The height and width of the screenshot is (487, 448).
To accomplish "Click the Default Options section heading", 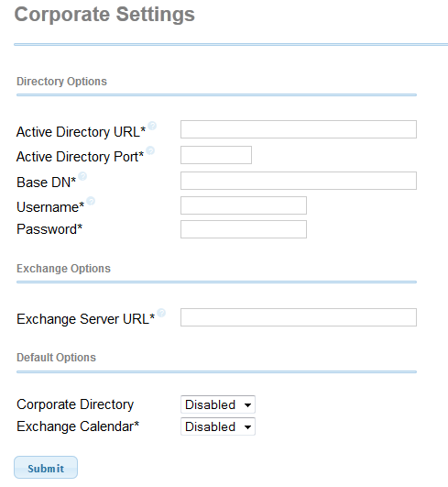I will [56, 358].
